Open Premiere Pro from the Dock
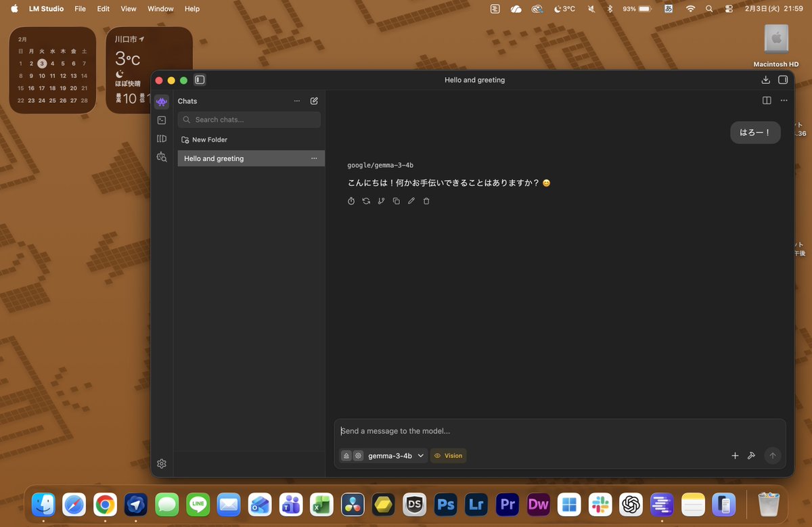This screenshot has height=527, width=812. [507, 504]
